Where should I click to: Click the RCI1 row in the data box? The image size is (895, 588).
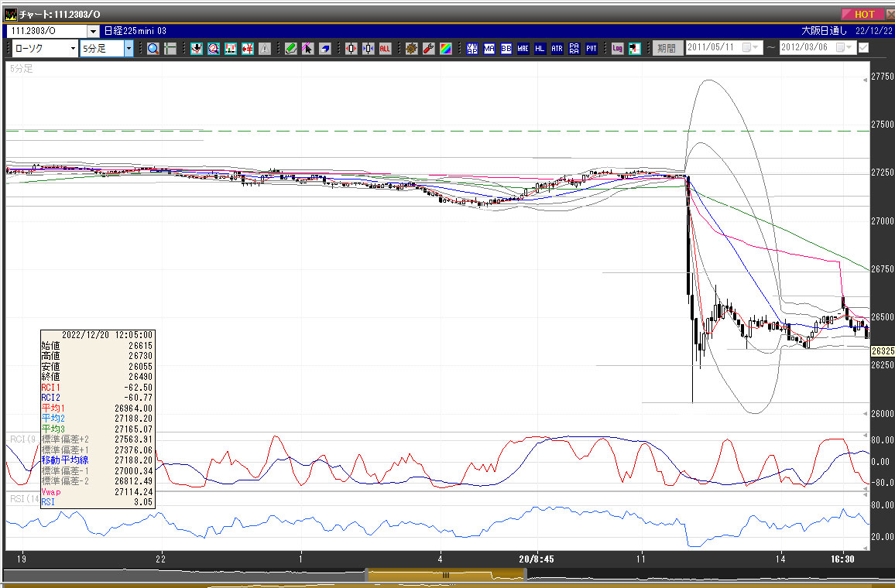tap(97, 388)
